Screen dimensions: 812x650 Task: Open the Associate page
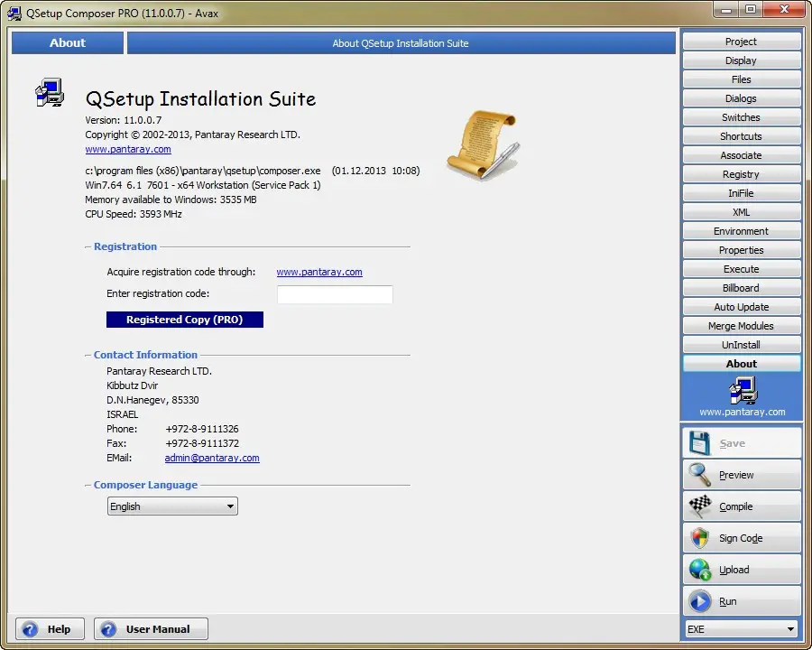(x=742, y=155)
